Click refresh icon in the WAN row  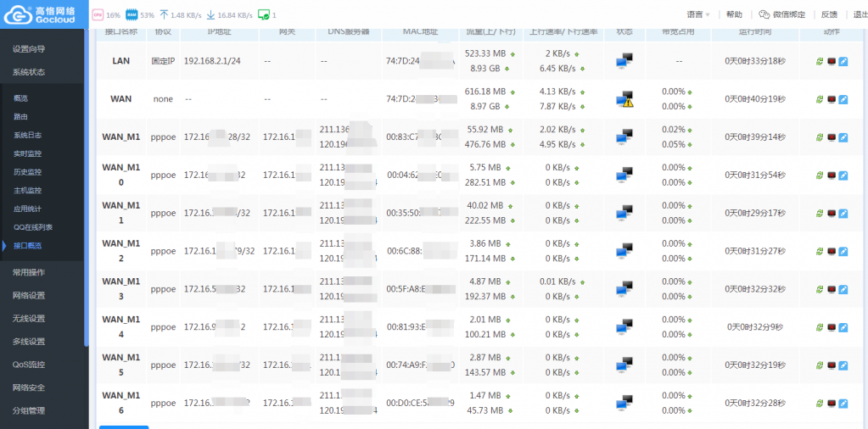click(820, 99)
